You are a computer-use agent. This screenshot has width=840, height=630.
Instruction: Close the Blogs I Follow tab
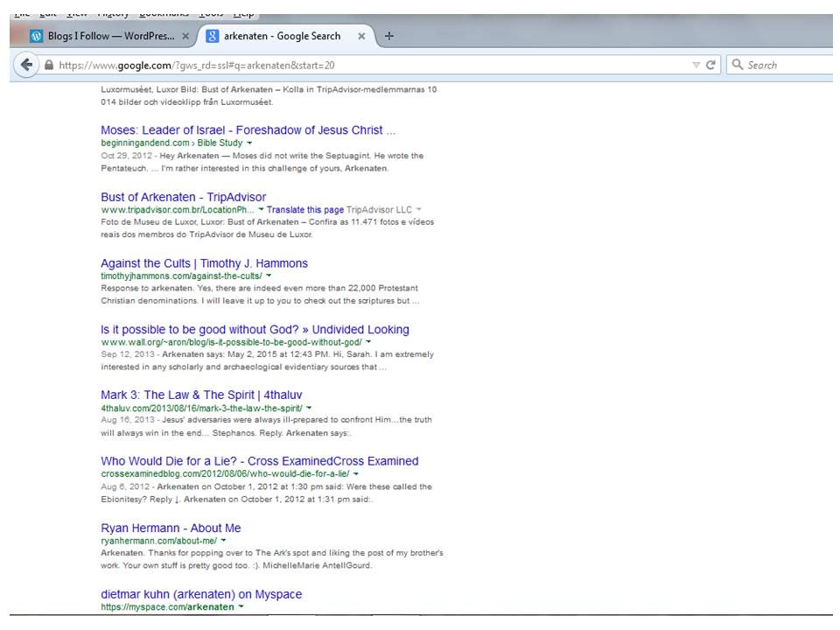click(x=185, y=37)
